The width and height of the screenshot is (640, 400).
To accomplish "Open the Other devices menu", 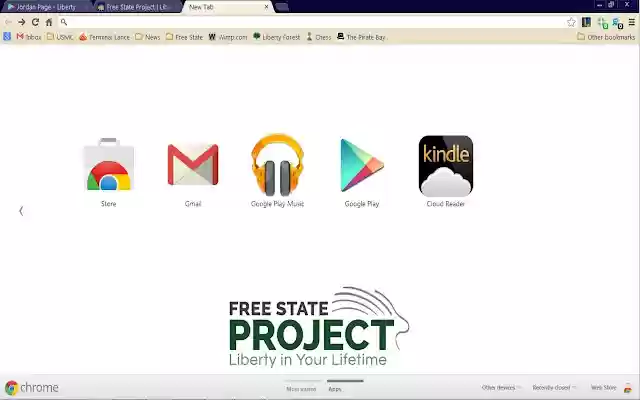I will 501,387.
